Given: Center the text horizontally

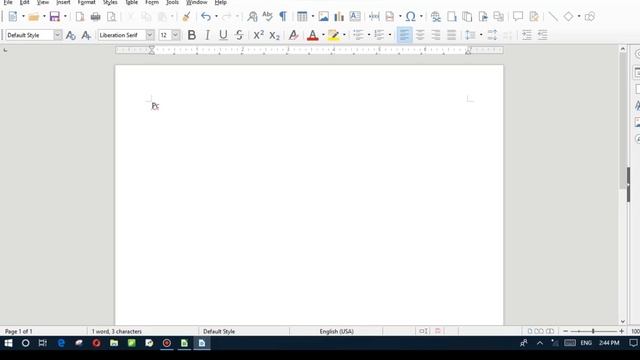Looking at the screenshot, I should point(420,35).
